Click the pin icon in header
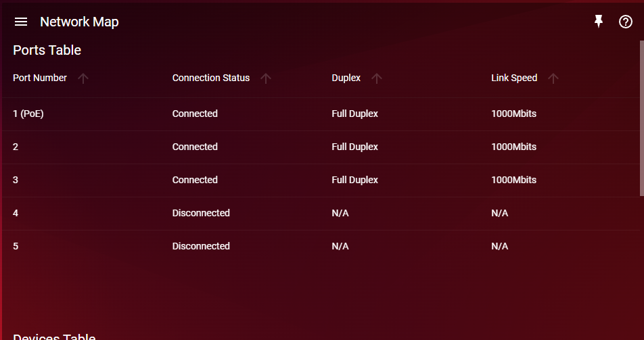Viewport: 644px width, 340px height. (x=599, y=22)
